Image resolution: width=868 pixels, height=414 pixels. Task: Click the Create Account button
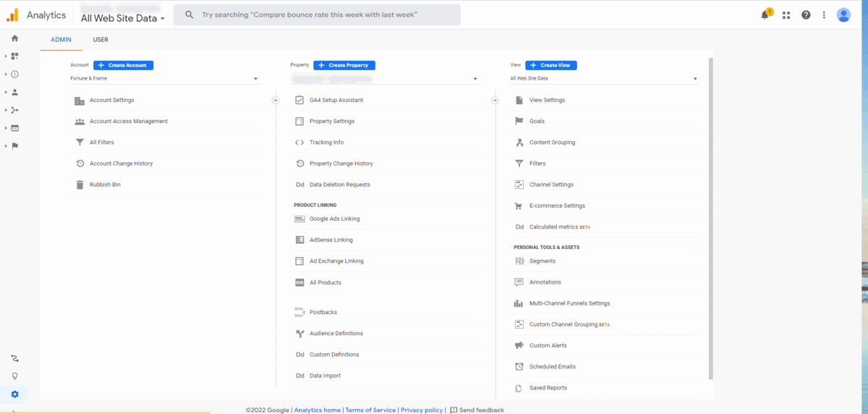123,65
